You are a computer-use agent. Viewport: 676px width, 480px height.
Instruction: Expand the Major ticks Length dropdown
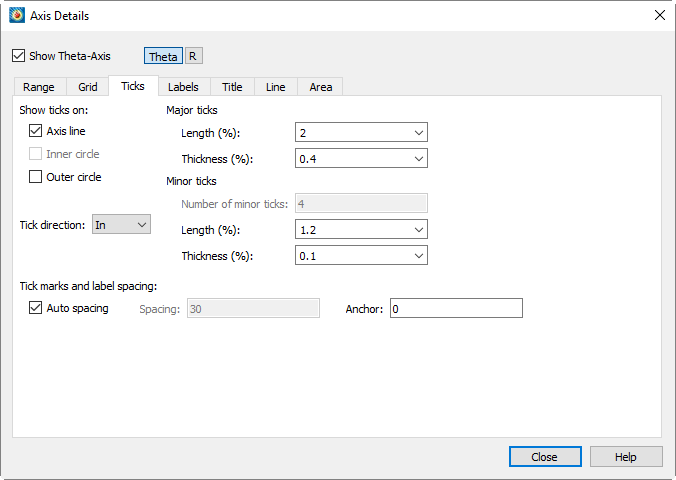[361, 132]
